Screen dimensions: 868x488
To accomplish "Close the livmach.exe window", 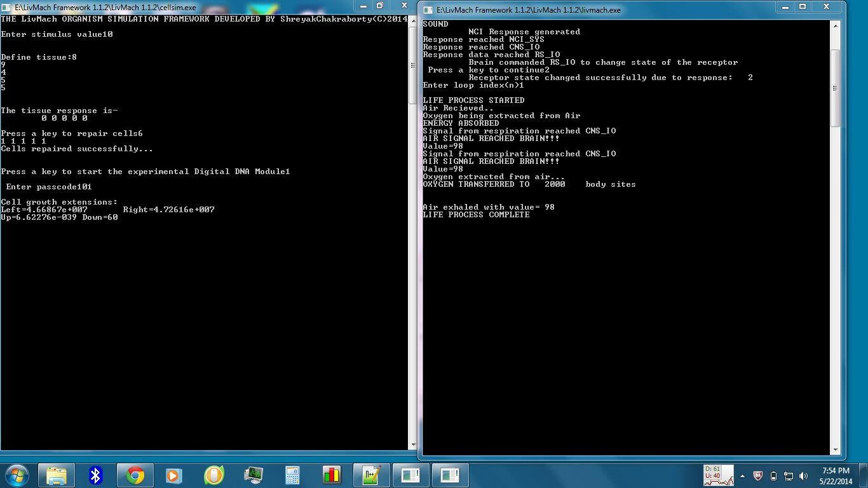I will [826, 6].
